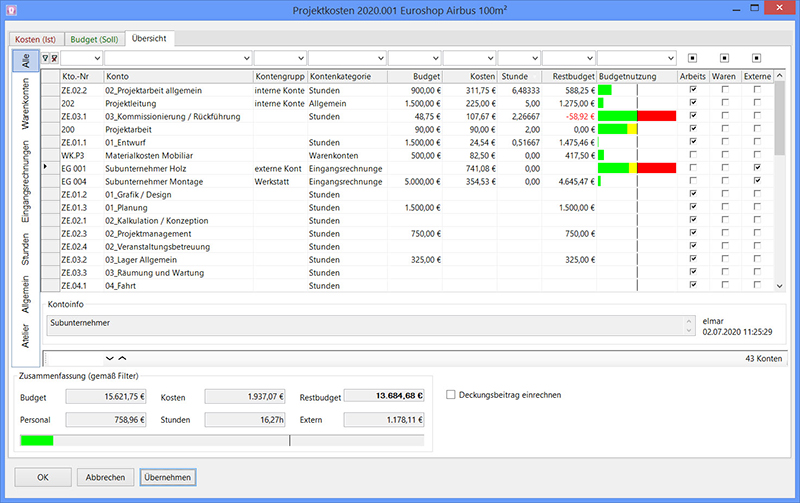Switch to the Budget (Soll) tab
This screenshot has height=503, width=800.
[94, 39]
